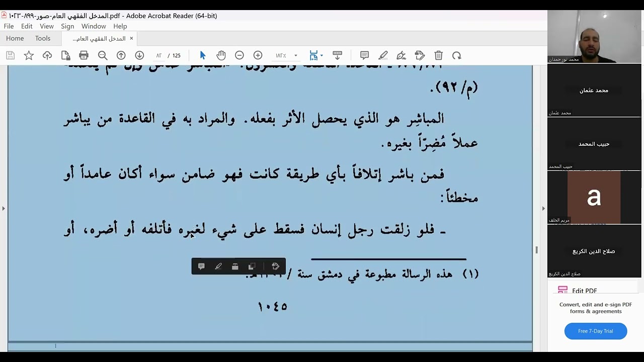Expand the left navigation pane arrow
Screen dimensions: 644x362
[4, 208]
